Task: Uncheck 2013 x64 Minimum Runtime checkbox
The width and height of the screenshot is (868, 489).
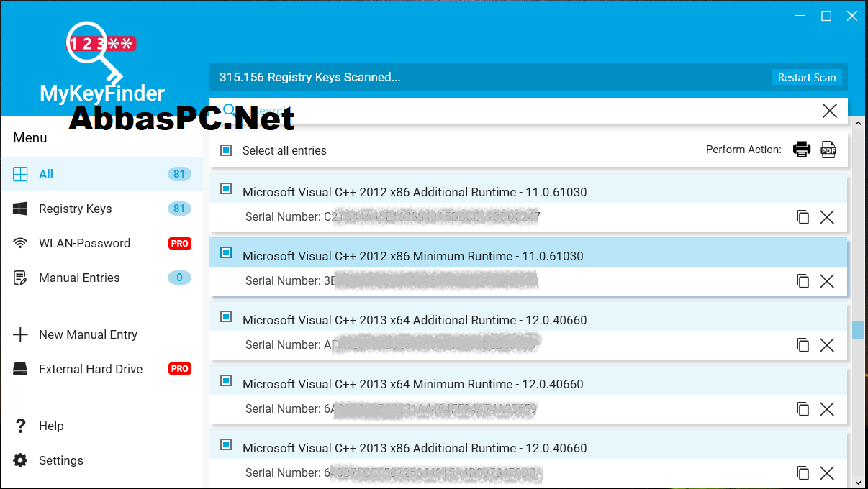Action: pos(226,380)
